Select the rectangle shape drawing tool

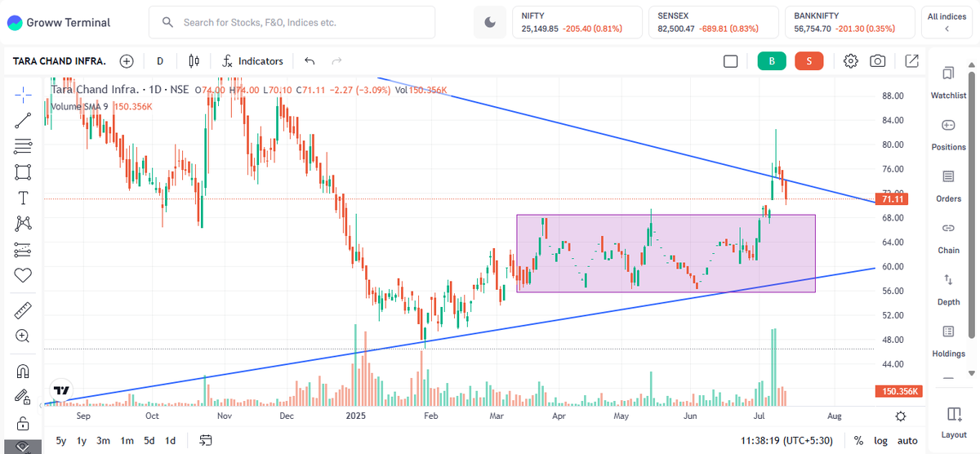click(23, 172)
